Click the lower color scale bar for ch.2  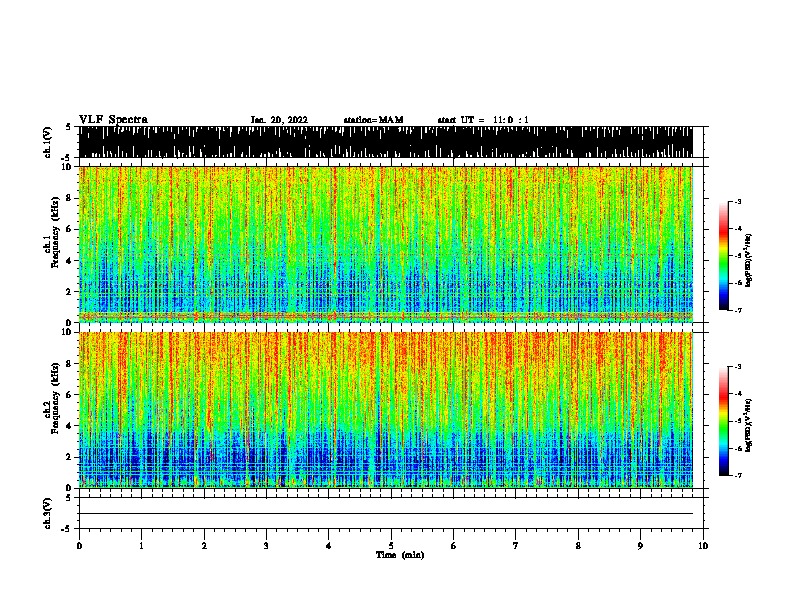[x=723, y=421]
